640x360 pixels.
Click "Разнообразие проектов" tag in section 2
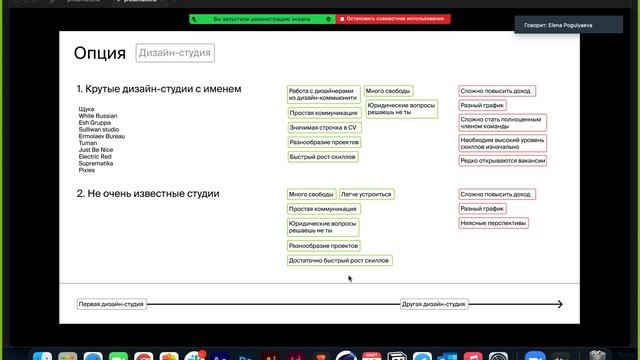tap(323, 246)
